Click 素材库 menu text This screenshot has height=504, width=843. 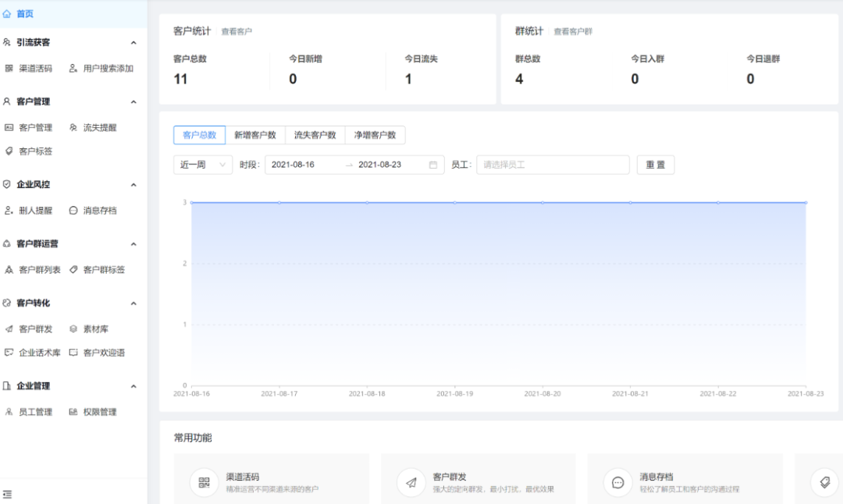click(96, 328)
